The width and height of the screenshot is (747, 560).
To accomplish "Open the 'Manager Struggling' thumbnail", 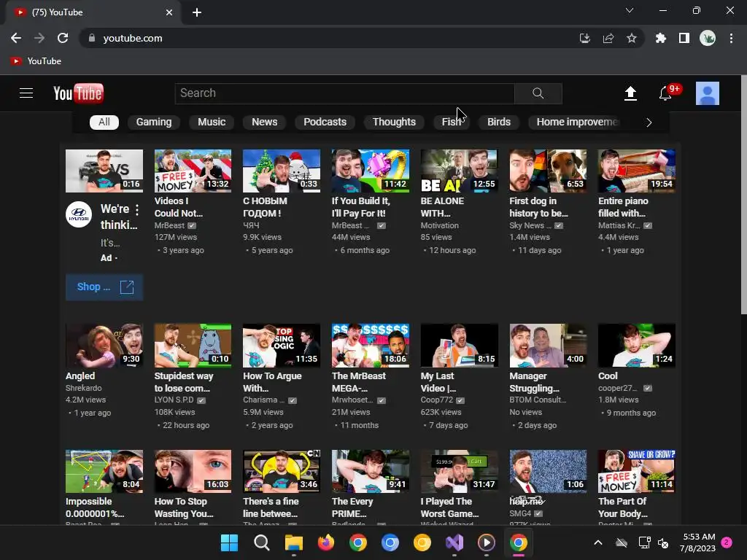I will coord(548,346).
